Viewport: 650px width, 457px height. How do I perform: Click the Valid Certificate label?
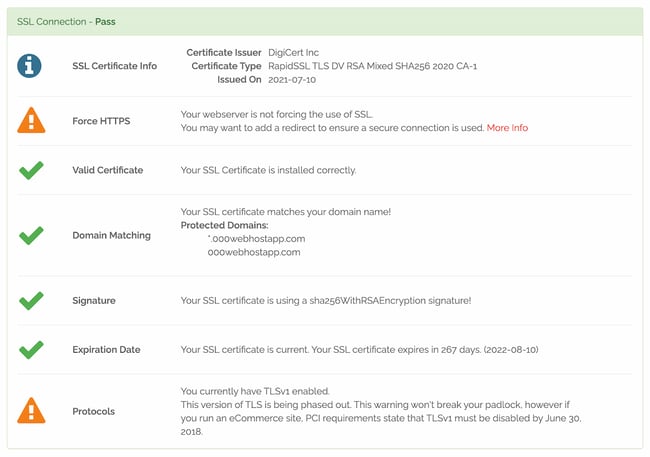pyautogui.click(x=107, y=170)
